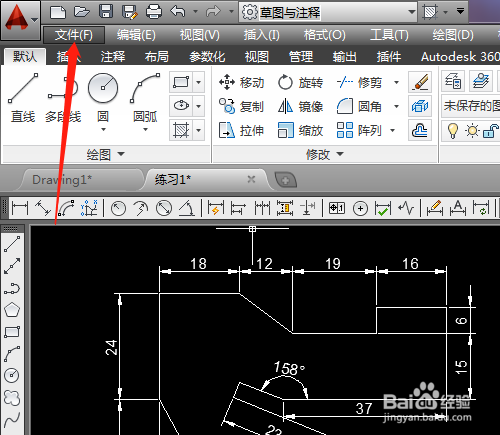
Task: Open the 阵列 array dropdown arrow
Action: (393, 130)
